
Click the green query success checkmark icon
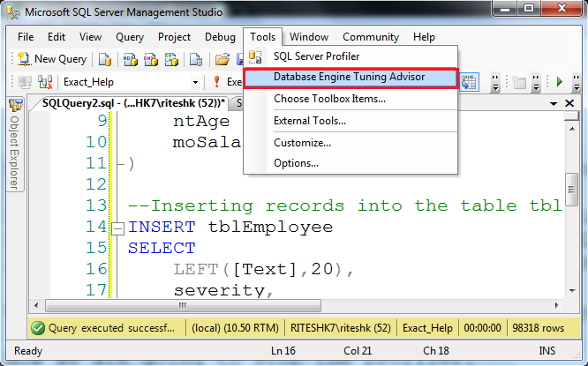37,328
